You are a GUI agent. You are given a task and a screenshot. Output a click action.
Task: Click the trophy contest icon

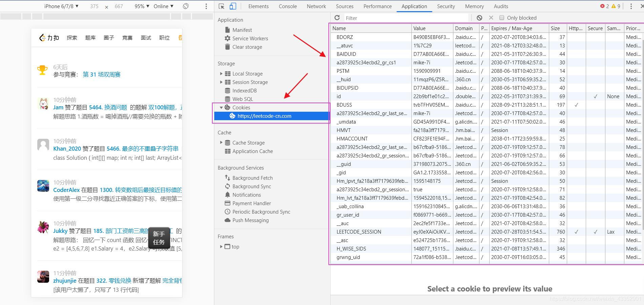click(x=42, y=70)
